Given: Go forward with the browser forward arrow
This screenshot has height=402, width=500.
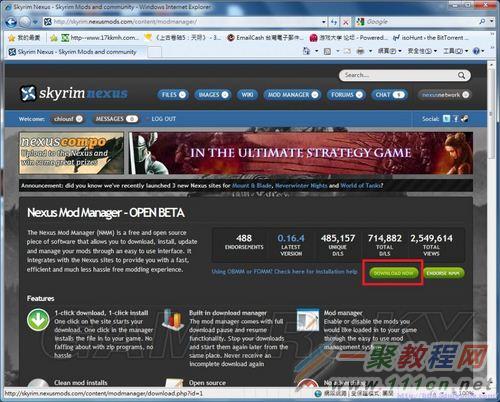Looking at the screenshot, I should coord(25,22).
